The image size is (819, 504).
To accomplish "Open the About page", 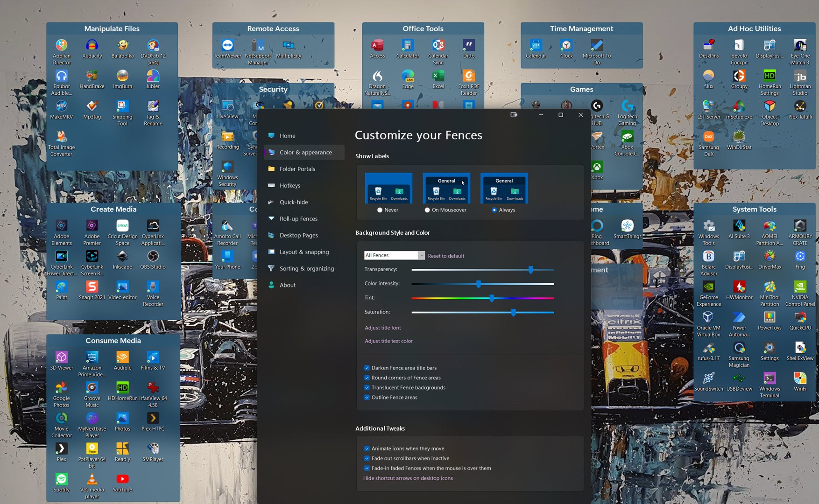I will [304, 285].
